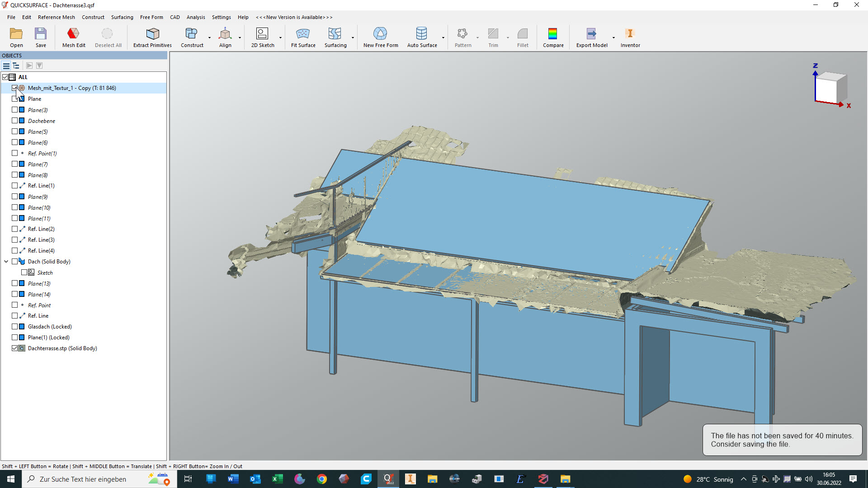Click the New Version is Available link
Screen dimensions: 868x488
pos(294,17)
